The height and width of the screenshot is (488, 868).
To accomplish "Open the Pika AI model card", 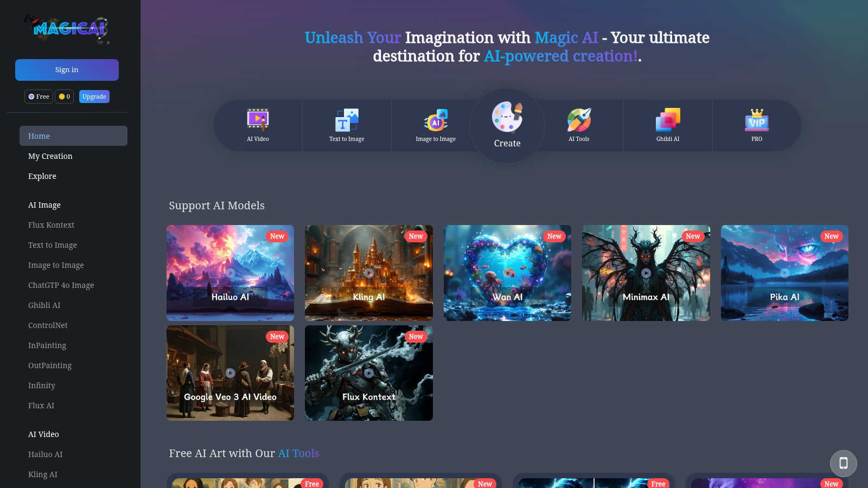I will [784, 273].
